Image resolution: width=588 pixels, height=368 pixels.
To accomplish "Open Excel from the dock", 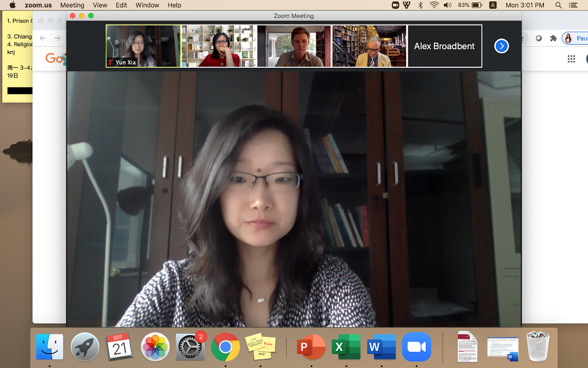I will pos(346,347).
